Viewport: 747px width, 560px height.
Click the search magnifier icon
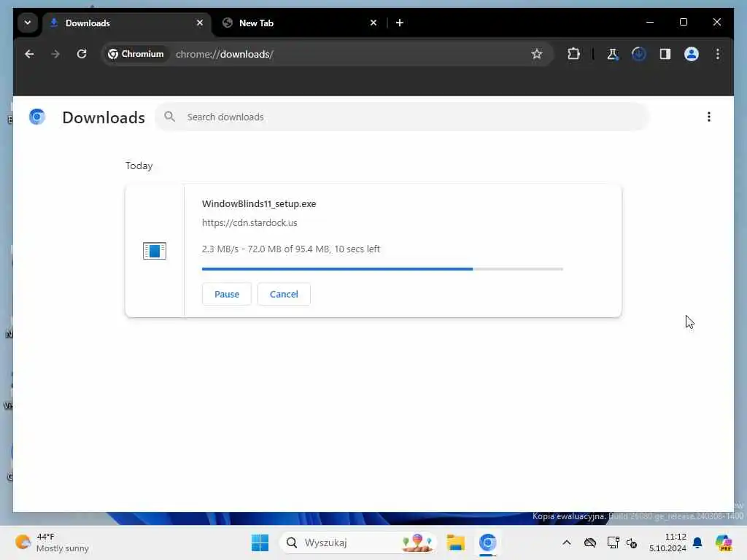[x=169, y=117]
